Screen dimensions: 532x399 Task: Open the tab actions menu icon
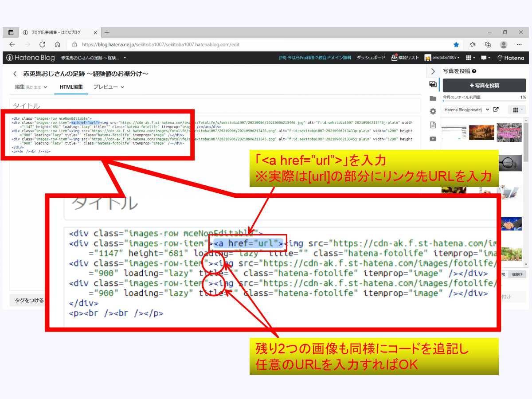[11, 32]
